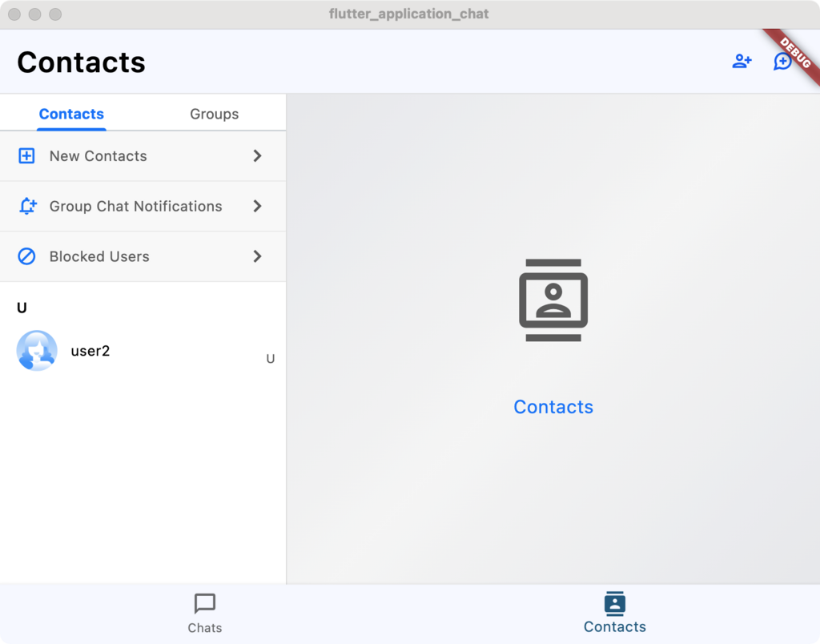Viewport: 820px width, 644px height.
Task: Open the New Contacts text label
Action: pyautogui.click(x=98, y=156)
